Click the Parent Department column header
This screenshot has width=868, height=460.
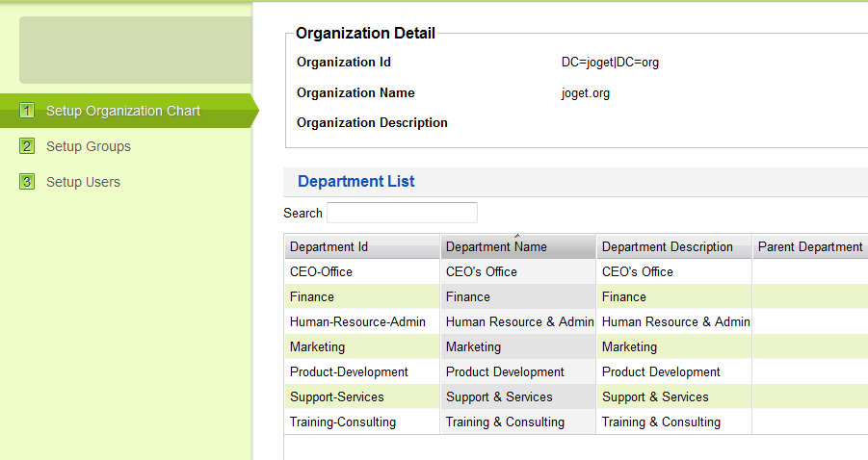tap(810, 247)
